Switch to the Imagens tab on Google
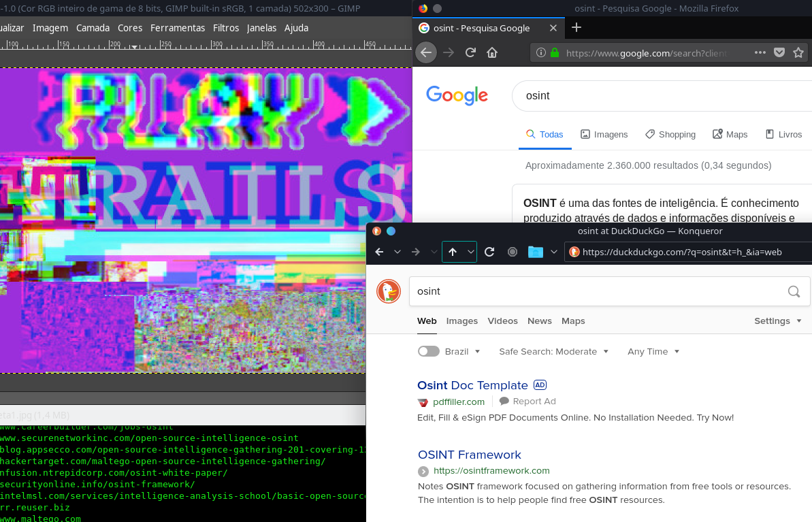Image resolution: width=812 pixels, height=522 pixels. (604, 134)
